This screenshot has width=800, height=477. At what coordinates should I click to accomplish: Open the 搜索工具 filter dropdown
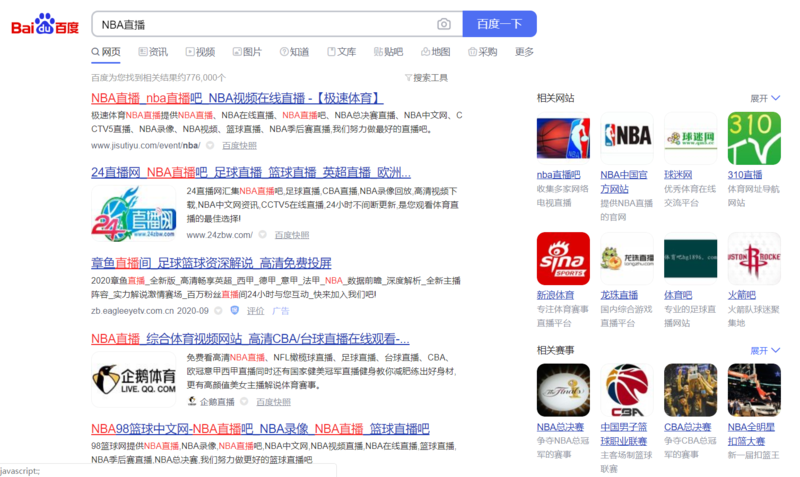click(x=426, y=78)
